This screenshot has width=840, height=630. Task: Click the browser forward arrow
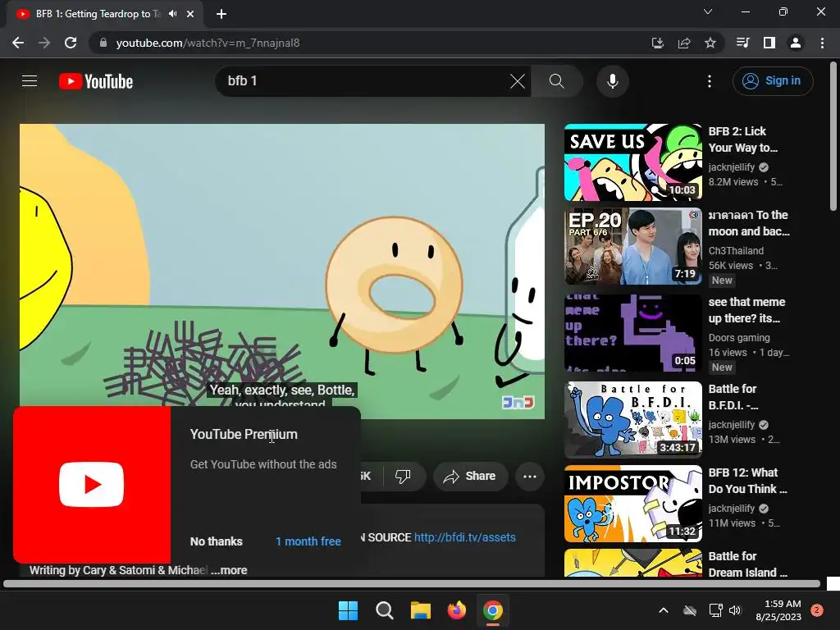coord(44,43)
